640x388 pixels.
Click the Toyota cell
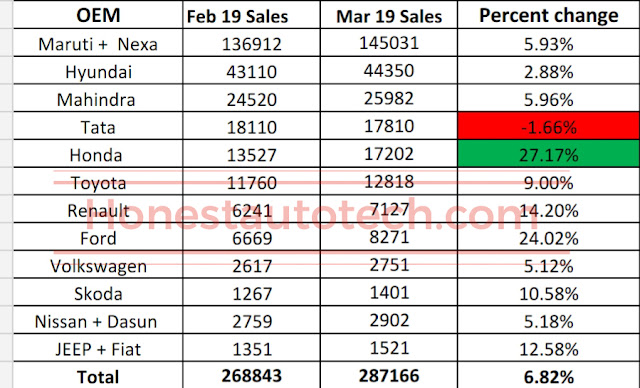pos(98,182)
